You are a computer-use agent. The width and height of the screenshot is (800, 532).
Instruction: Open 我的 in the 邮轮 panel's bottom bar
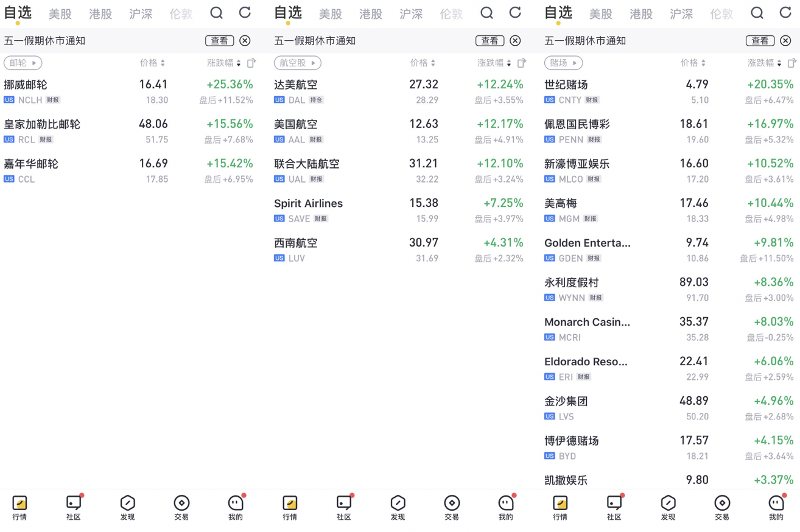236,508
